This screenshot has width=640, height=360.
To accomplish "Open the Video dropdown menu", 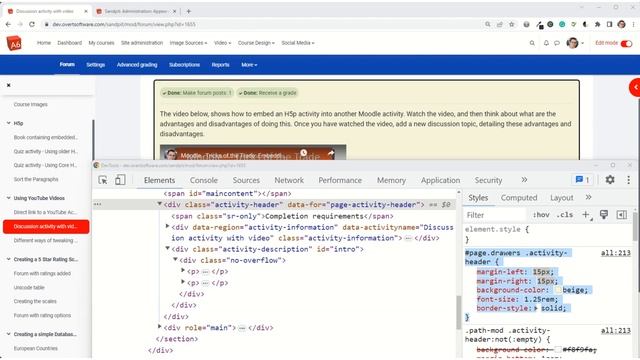I will pos(222,43).
